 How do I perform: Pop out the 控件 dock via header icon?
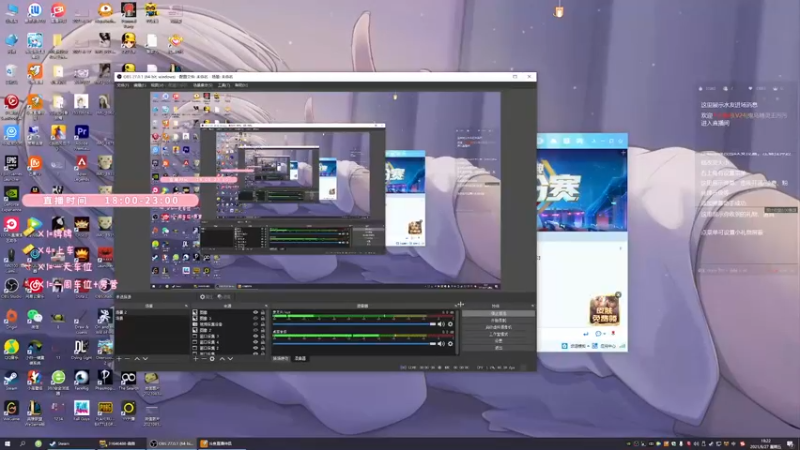(x=532, y=306)
